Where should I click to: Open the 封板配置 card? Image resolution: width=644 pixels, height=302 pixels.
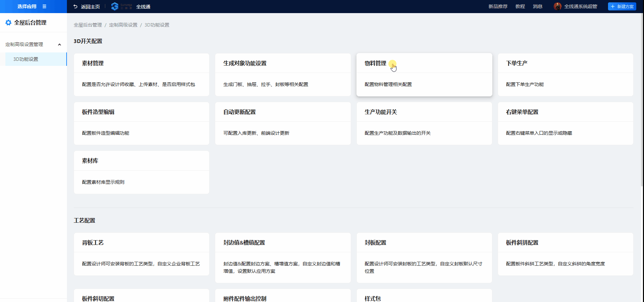[424, 258]
